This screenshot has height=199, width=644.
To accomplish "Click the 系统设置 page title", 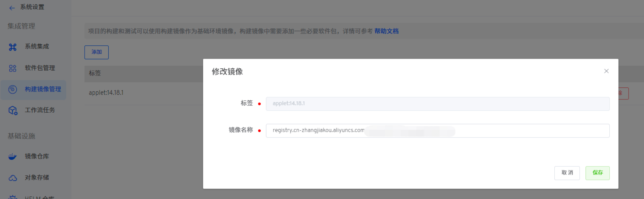I will pyautogui.click(x=32, y=7).
